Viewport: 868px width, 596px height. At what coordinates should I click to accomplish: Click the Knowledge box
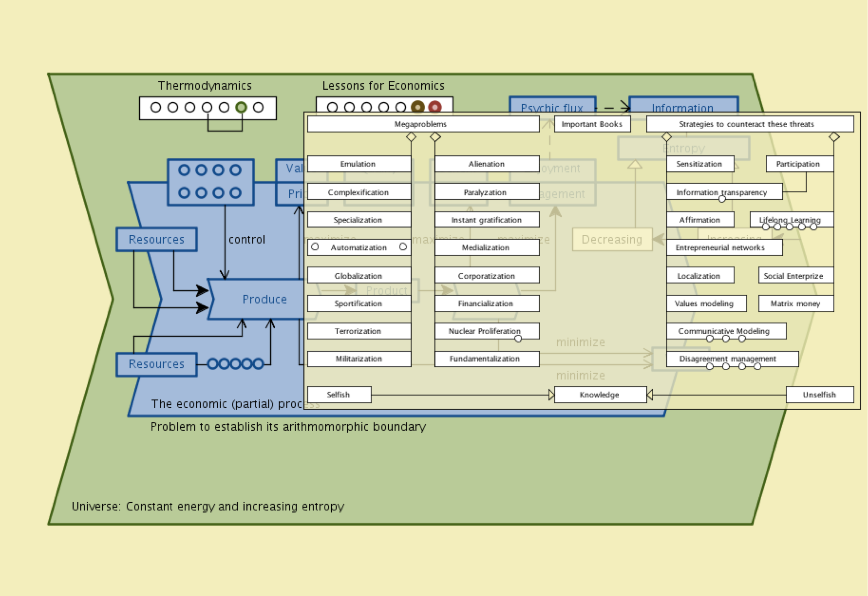(600, 395)
